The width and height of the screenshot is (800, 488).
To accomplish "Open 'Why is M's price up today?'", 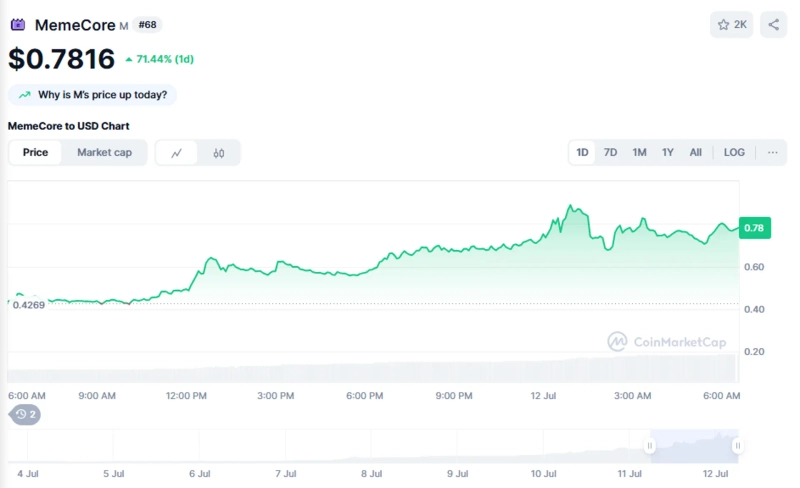I will coord(102,95).
